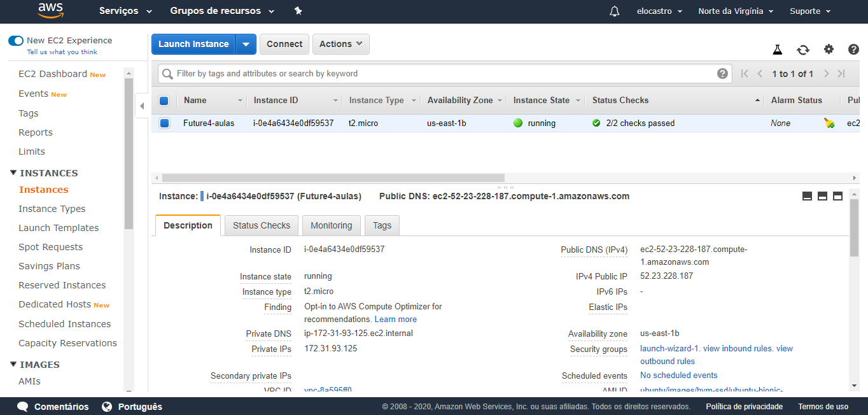Go to first page of results

[745, 74]
